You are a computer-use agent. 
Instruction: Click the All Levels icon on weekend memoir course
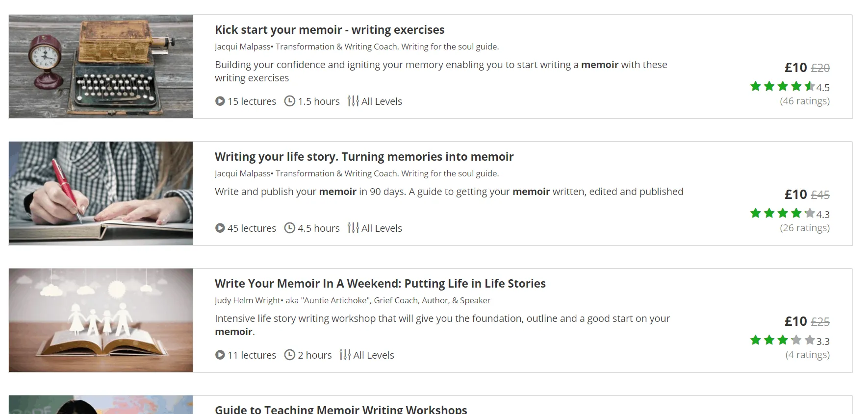345,355
